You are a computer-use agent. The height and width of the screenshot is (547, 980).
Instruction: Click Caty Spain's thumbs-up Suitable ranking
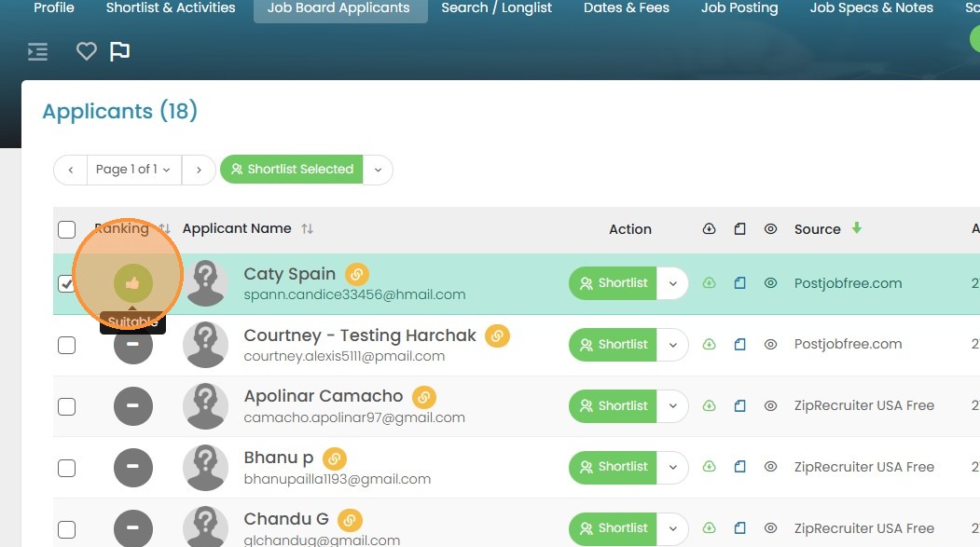click(x=133, y=283)
